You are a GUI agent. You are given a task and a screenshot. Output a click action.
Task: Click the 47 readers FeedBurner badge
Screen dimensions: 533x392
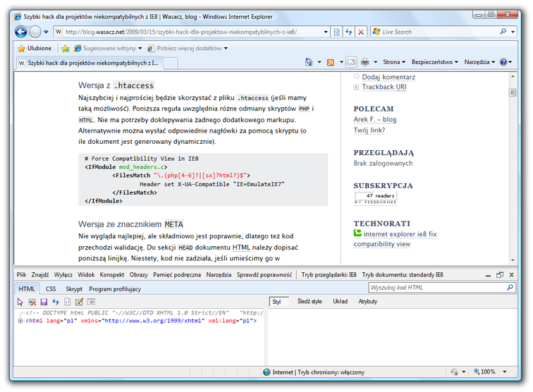tap(376, 198)
